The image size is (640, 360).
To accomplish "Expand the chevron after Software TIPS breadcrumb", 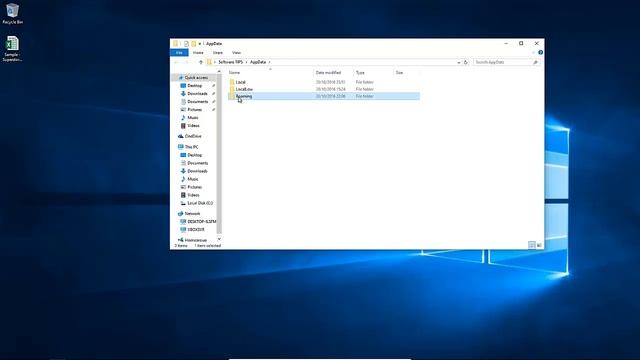I will pos(247,62).
